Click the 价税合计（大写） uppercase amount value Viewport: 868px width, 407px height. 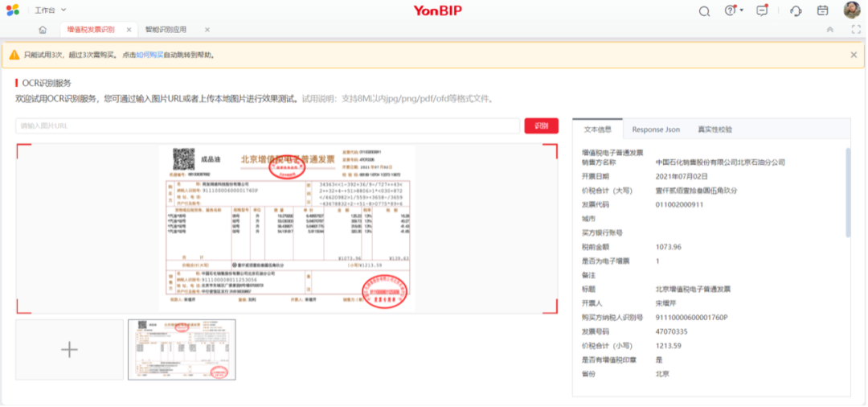696,191
